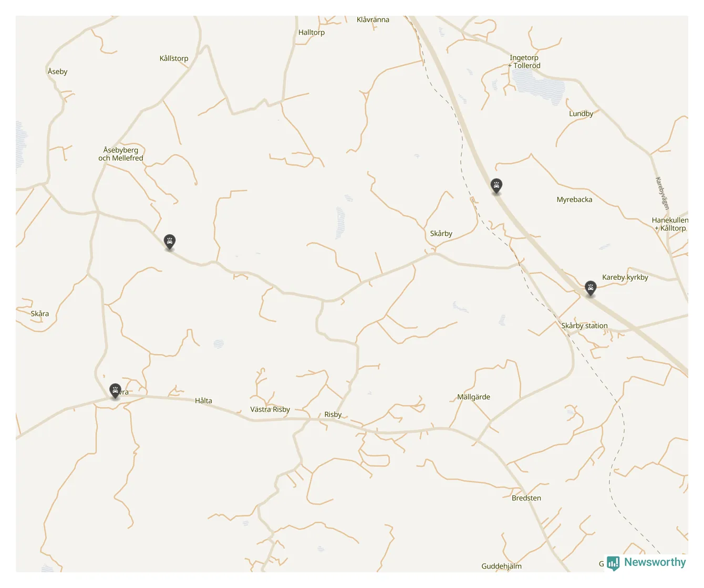Click the Karebyvägen road name
Viewport: 704px width, 588px height.
coord(662,193)
